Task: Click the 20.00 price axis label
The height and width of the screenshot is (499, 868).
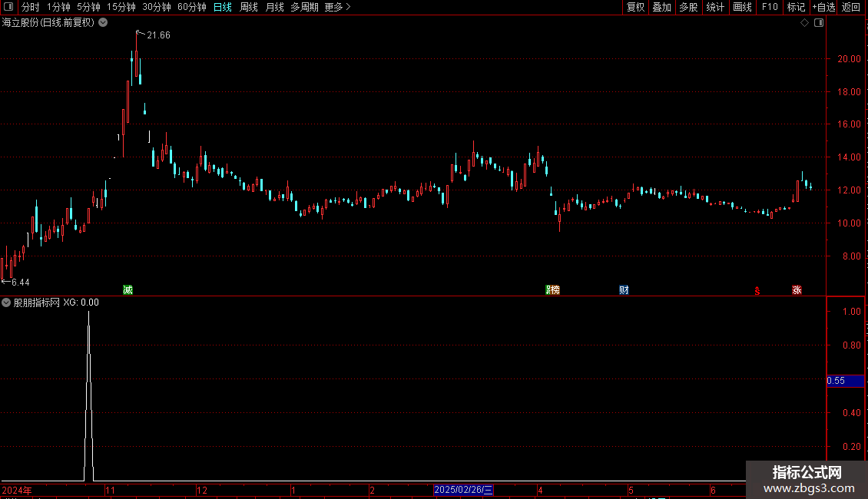Action: click(849, 59)
